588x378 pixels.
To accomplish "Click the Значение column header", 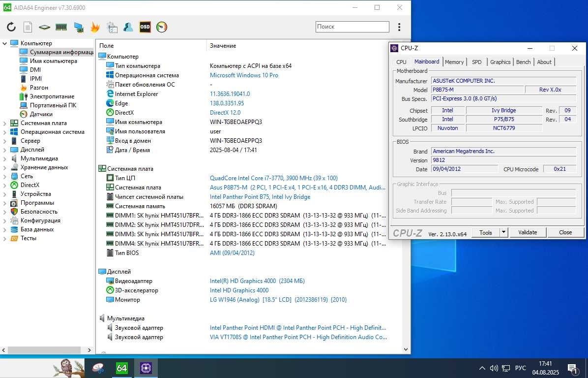I will tap(223, 46).
